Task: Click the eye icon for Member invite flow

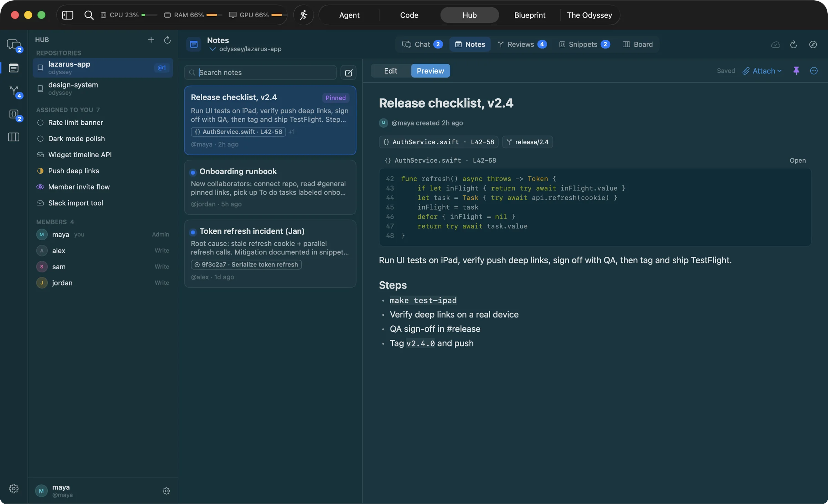Action: pyautogui.click(x=40, y=187)
